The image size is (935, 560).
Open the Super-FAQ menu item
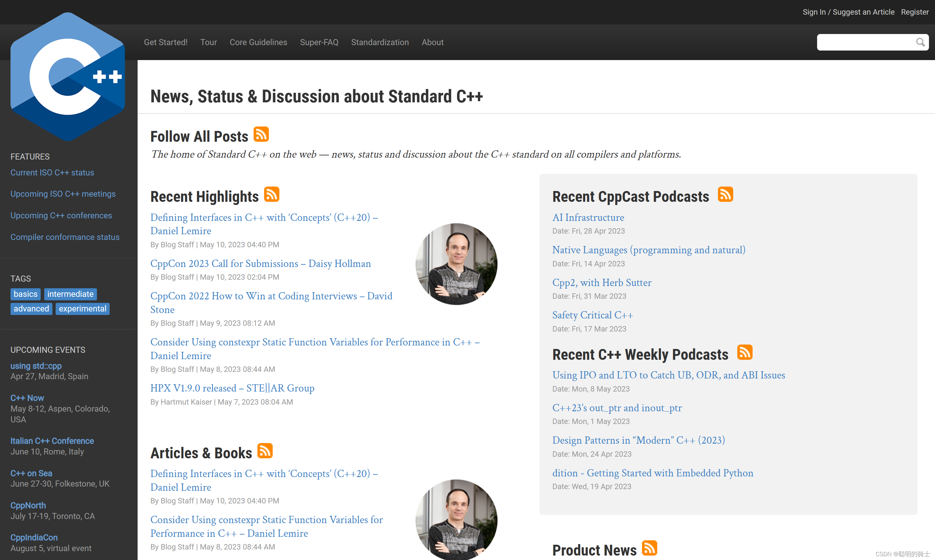click(319, 42)
